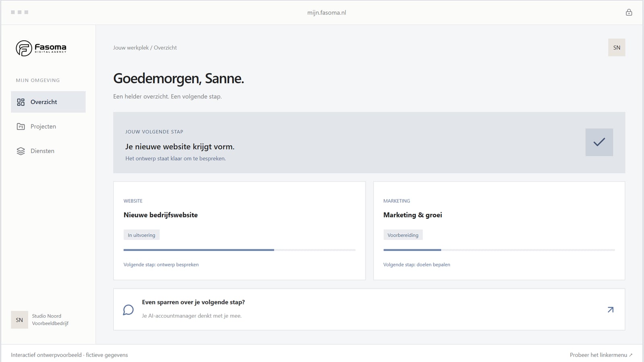Open the Diensten menu item
The image size is (644, 362).
point(48,151)
